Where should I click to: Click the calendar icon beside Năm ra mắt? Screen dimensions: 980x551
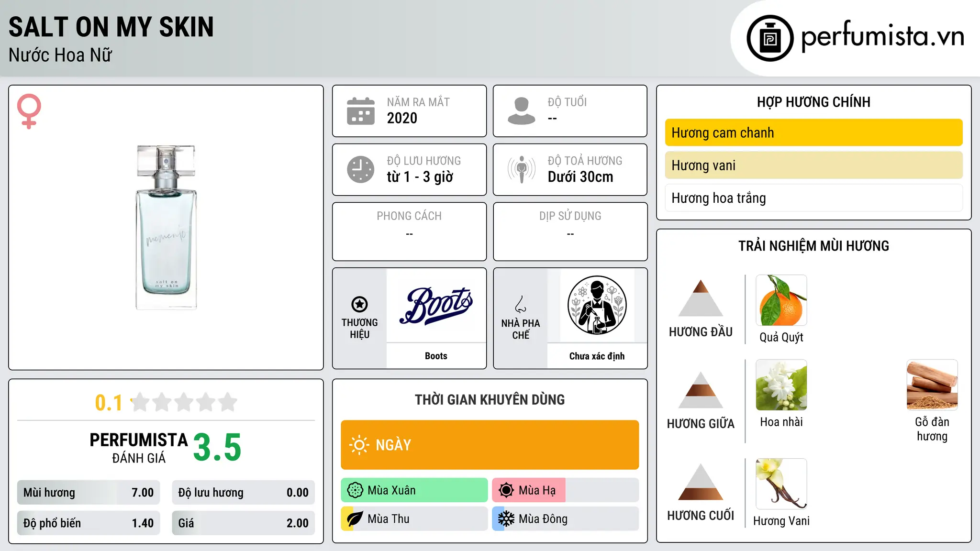[x=361, y=111]
